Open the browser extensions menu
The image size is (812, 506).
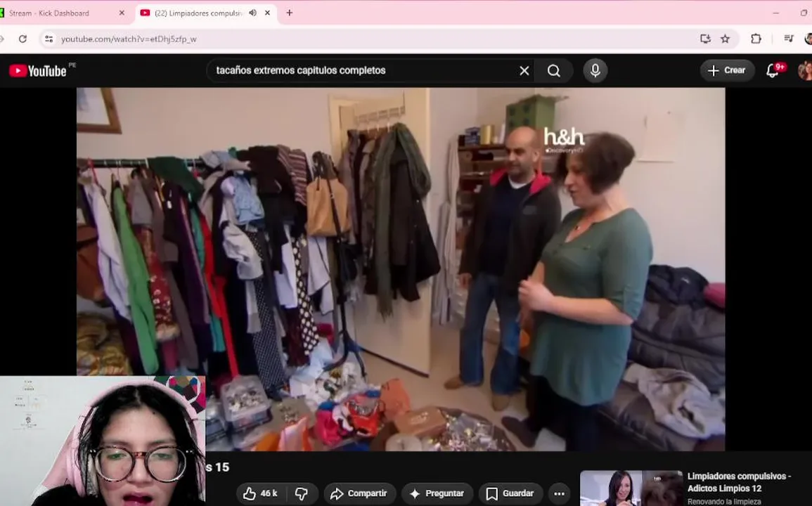pos(756,39)
